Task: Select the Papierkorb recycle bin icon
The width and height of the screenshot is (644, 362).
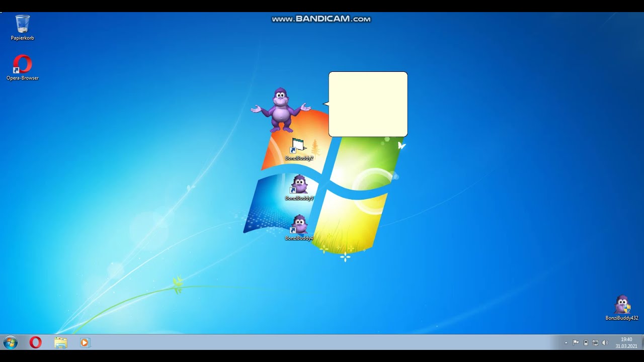Action: [x=23, y=28]
